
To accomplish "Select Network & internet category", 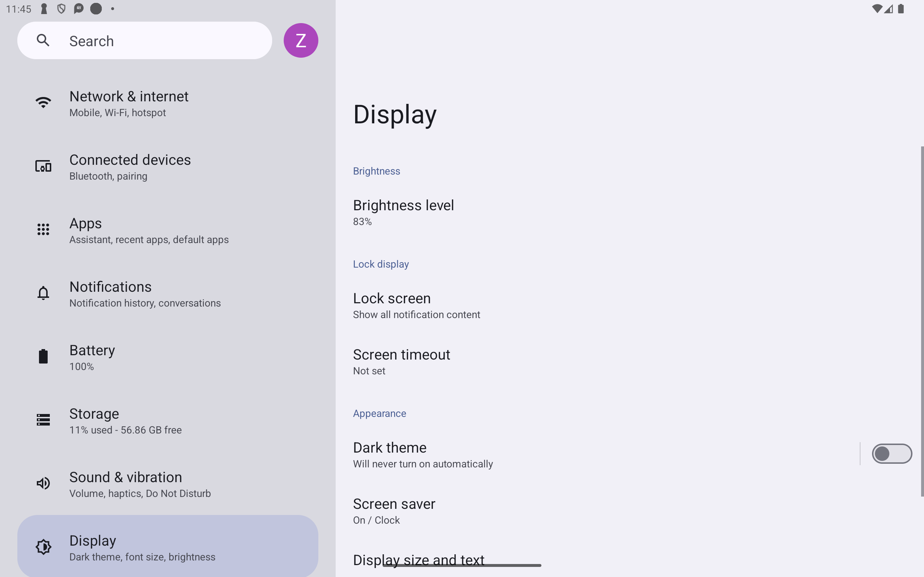I will (x=167, y=103).
